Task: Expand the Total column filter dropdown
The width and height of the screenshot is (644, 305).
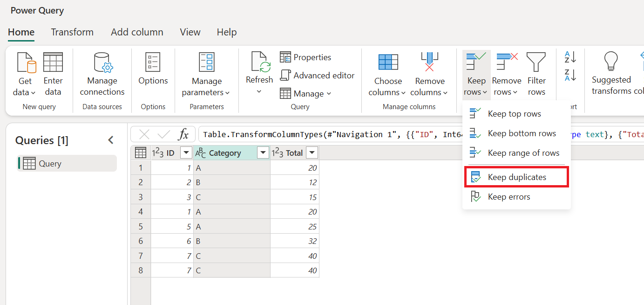Action: [312, 153]
